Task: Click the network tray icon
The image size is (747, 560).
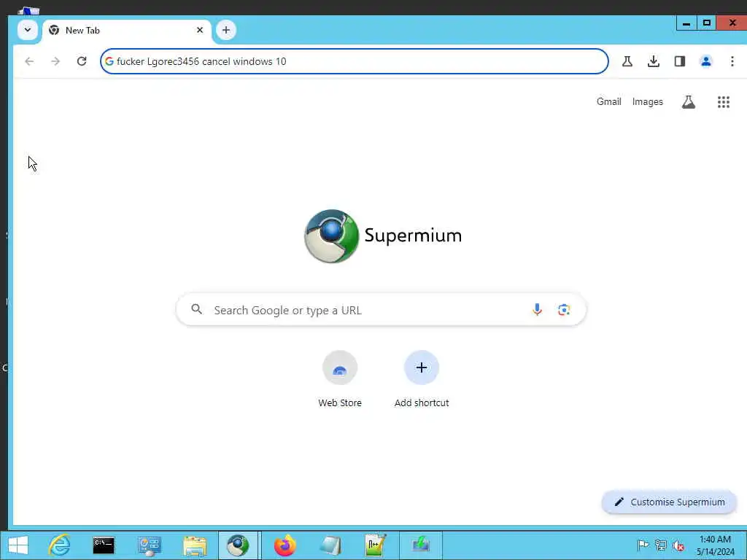Action: pos(661,545)
